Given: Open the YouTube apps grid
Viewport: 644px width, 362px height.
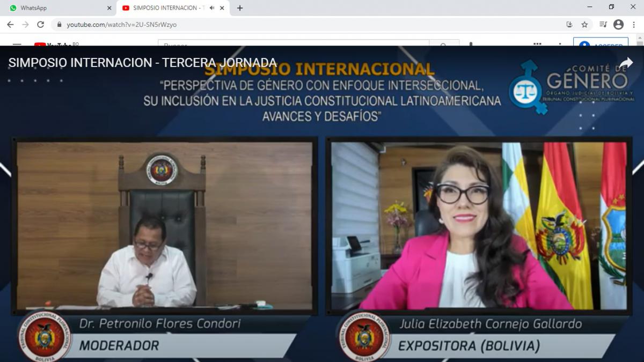Looking at the screenshot, I should tap(537, 44).
